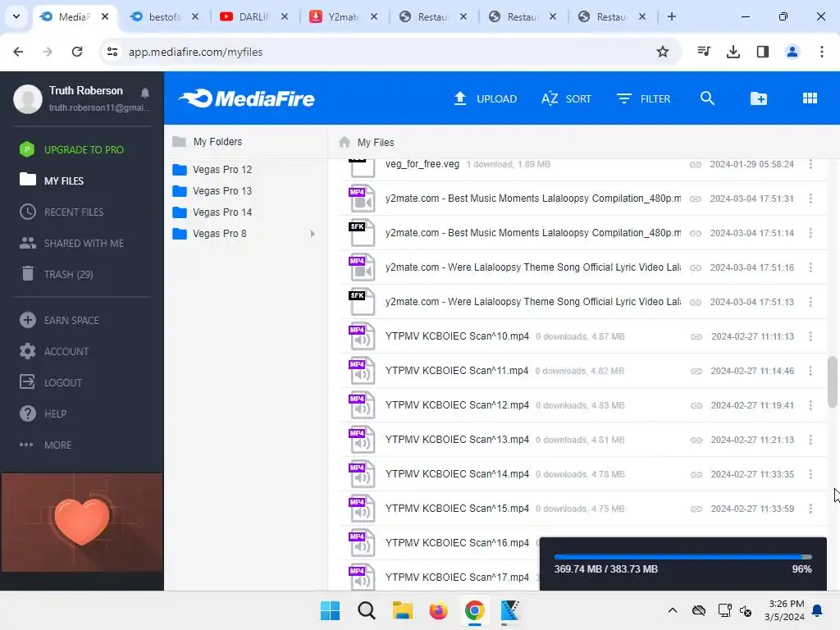The height and width of the screenshot is (630, 840).
Task: Open ACCOUNT settings
Action: pos(53,351)
